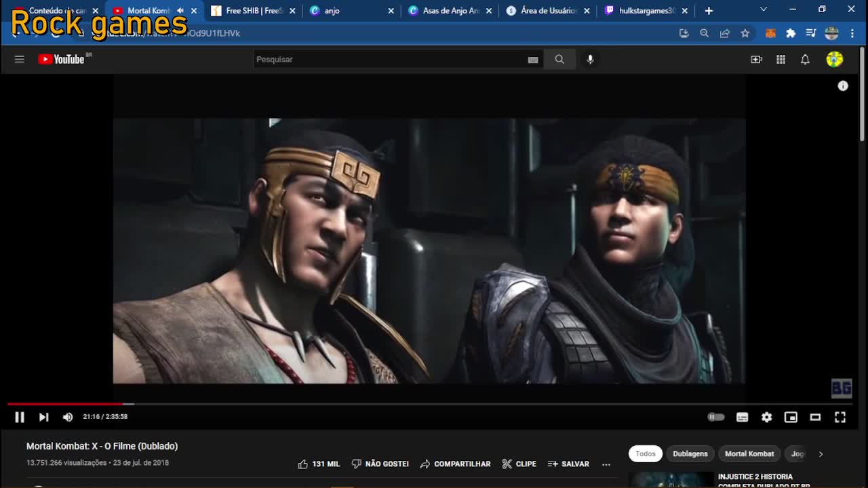868x488 pixels.
Task: Select the Mortal Kombat filter chip
Action: coord(749,454)
